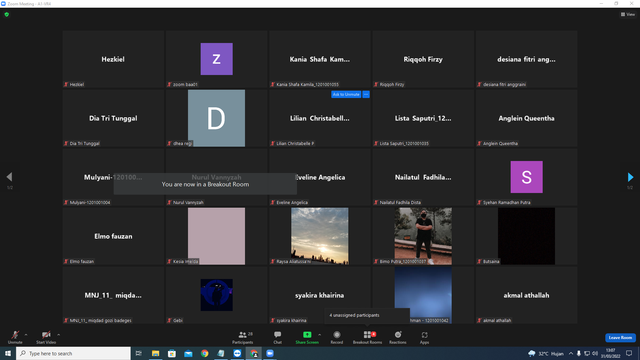Open the Chat panel
This screenshot has width=640, height=360.
[x=278, y=337]
